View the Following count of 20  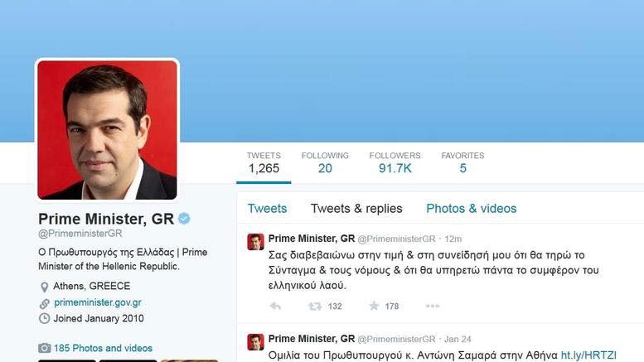[325, 163]
